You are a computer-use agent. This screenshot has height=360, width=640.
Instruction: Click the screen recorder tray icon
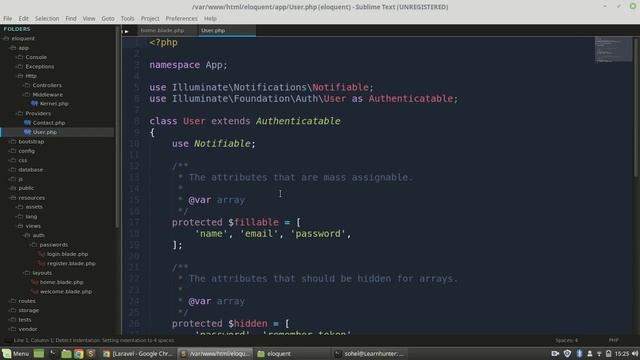[555, 353]
